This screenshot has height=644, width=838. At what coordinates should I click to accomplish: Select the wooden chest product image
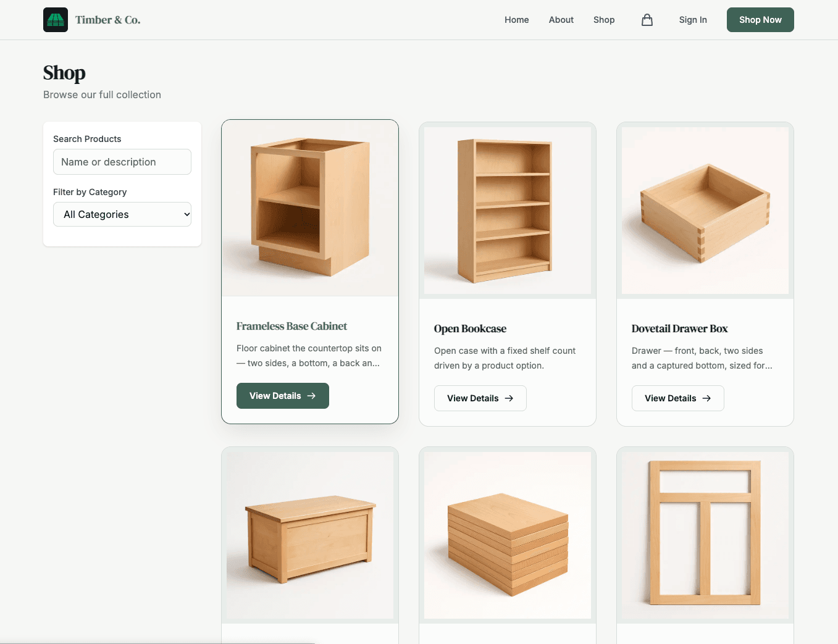pos(310,535)
